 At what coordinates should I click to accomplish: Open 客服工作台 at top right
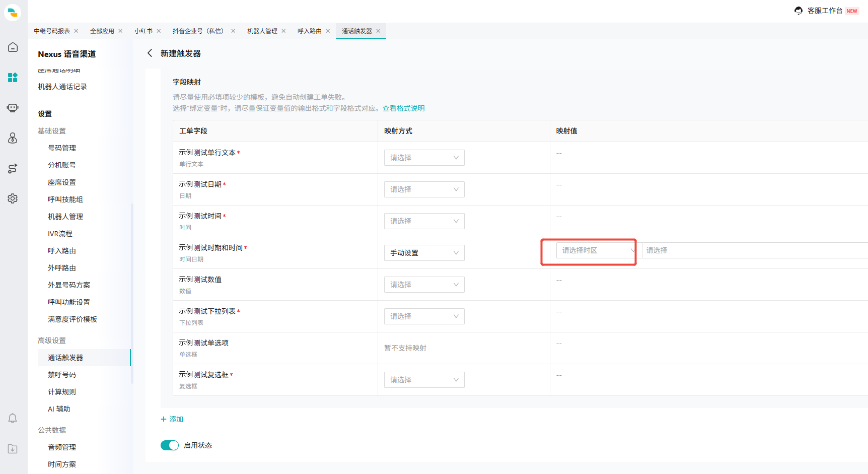pyautogui.click(x=825, y=11)
